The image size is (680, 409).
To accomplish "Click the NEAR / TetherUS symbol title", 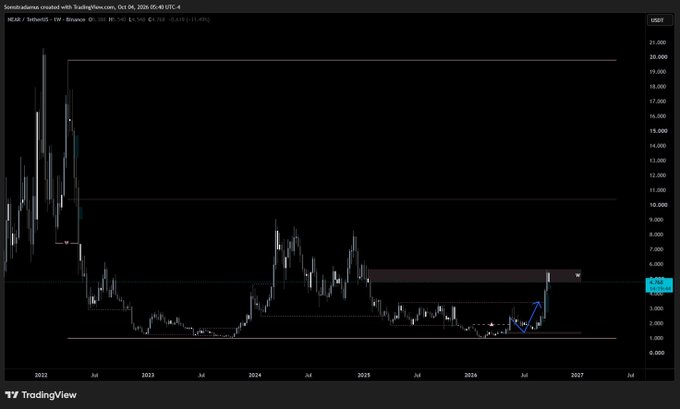I will tap(30, 20).
